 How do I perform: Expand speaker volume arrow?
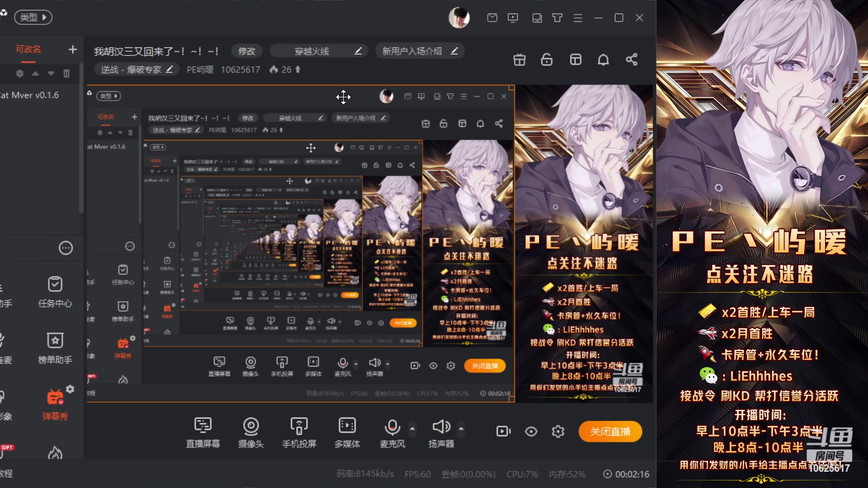pos(461,428)
